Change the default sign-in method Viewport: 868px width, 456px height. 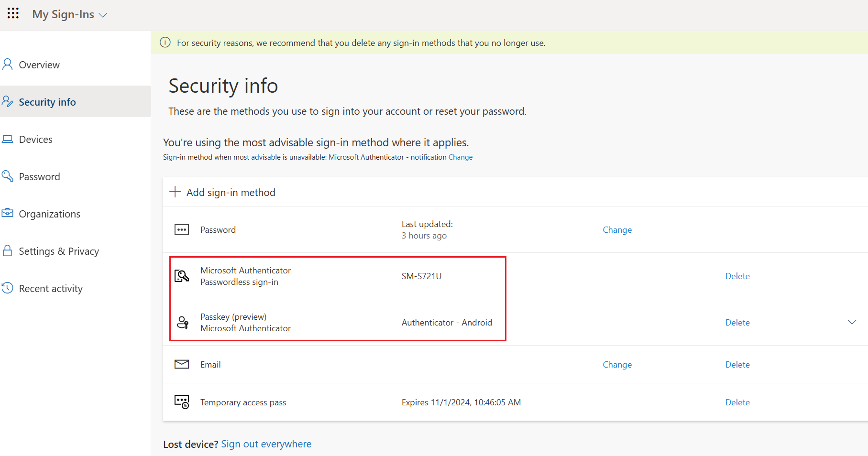(460, 157)
